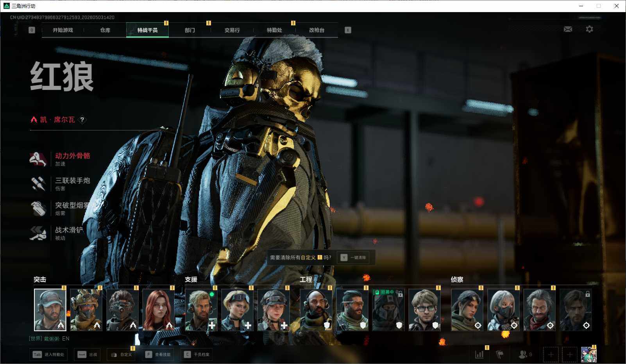Select the 三联装手炮 skill icon
Image resolution: width=626 pixels, height=364 pixels.
(38, 184)
